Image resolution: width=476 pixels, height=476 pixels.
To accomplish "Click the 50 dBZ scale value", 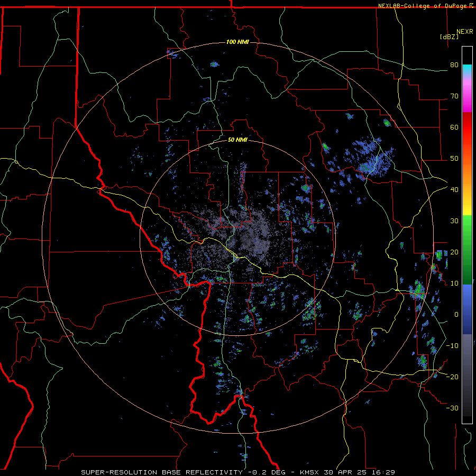I will click(454, 159).
